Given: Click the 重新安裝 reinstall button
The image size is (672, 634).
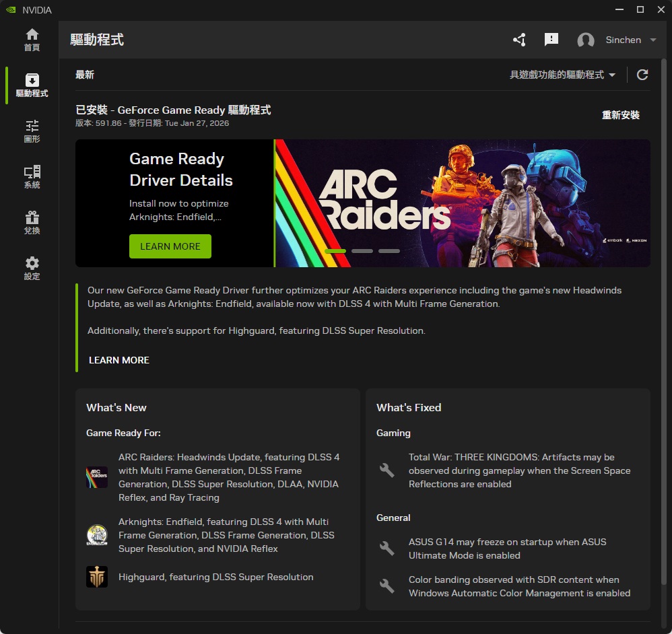Looking at the screenshot, I should click(x=620, y=115).
